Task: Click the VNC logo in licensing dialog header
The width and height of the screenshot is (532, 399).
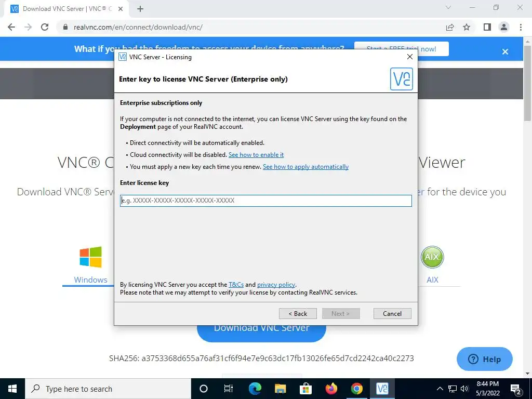Action: (x=402, y=79)
